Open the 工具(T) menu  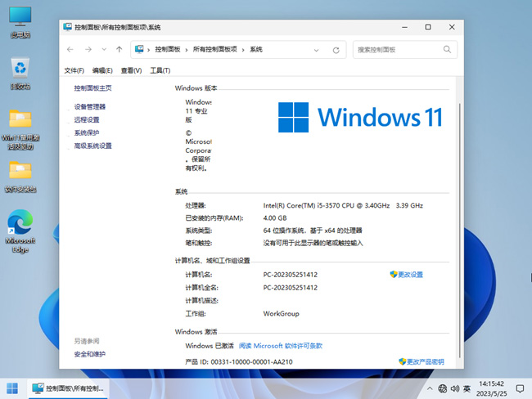click(x=160, y=70)
